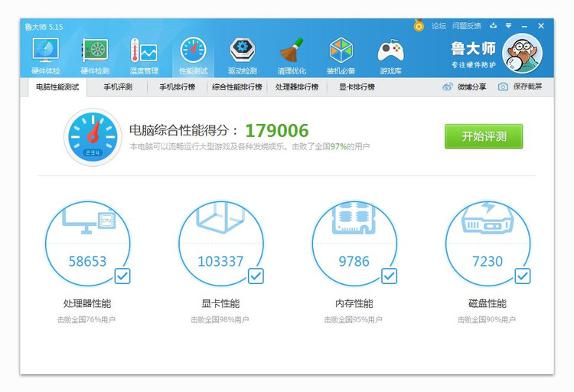Click the 击败全国76%用户 text
The image size is (574, 392).
point(86,320)
